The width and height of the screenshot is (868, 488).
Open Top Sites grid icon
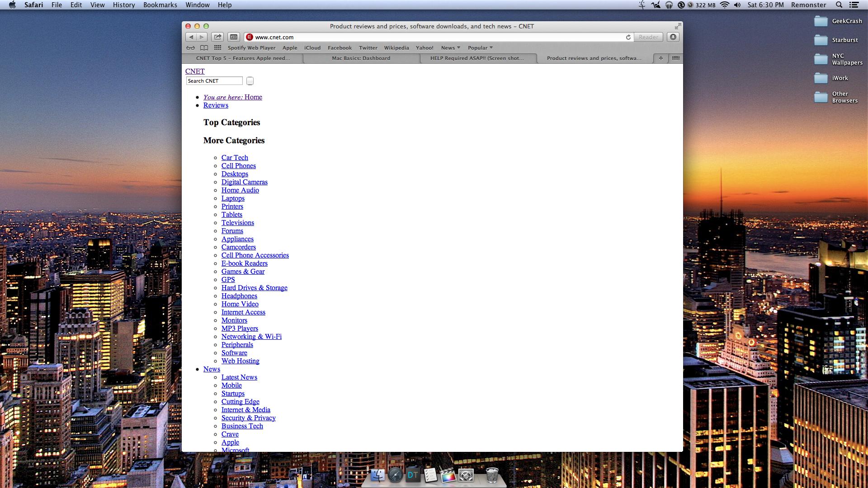[x=217, y=48]
